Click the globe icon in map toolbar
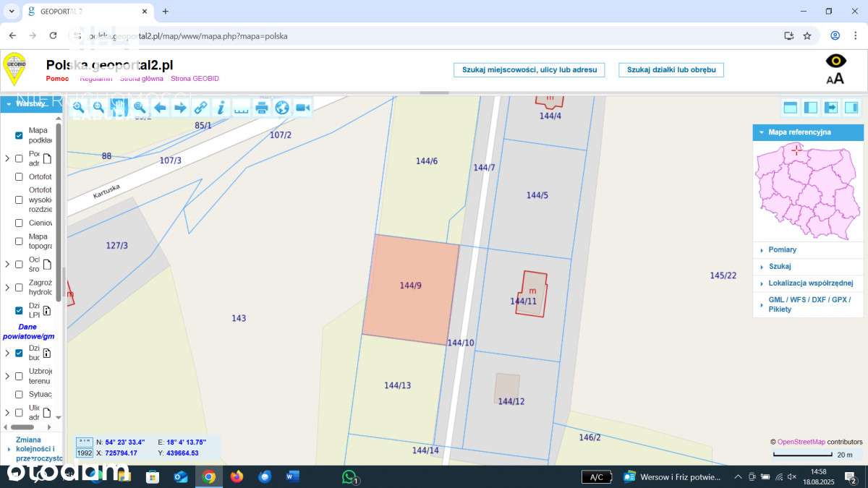 click(282, 108)
